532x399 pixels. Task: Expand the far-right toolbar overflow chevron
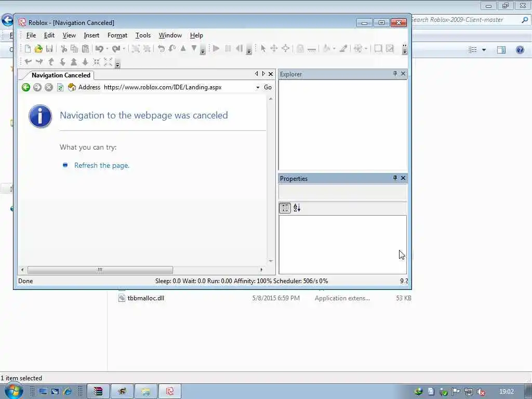pyautogui.click(x=404, y=49)
